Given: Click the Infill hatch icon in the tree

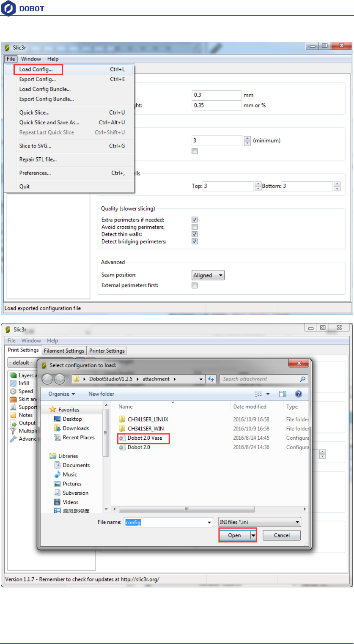Looking at the screenshot, I should pos(13,383).
